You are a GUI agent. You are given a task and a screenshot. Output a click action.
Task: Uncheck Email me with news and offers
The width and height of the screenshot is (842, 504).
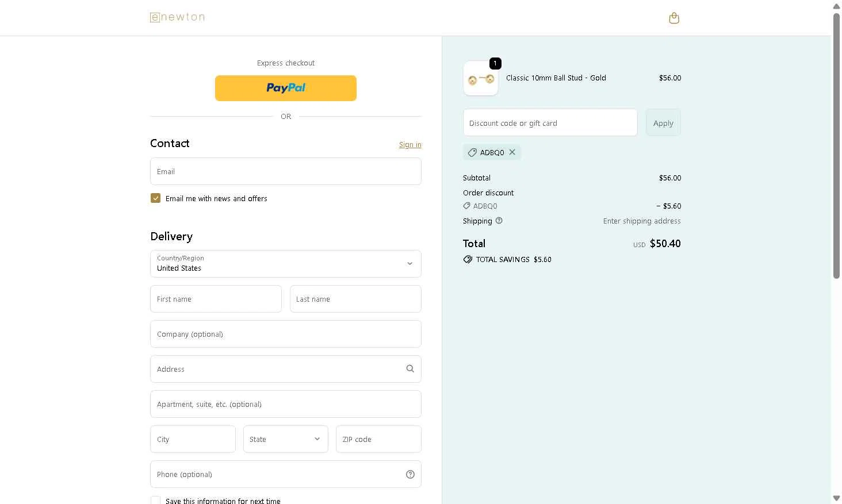pos(155,198)
